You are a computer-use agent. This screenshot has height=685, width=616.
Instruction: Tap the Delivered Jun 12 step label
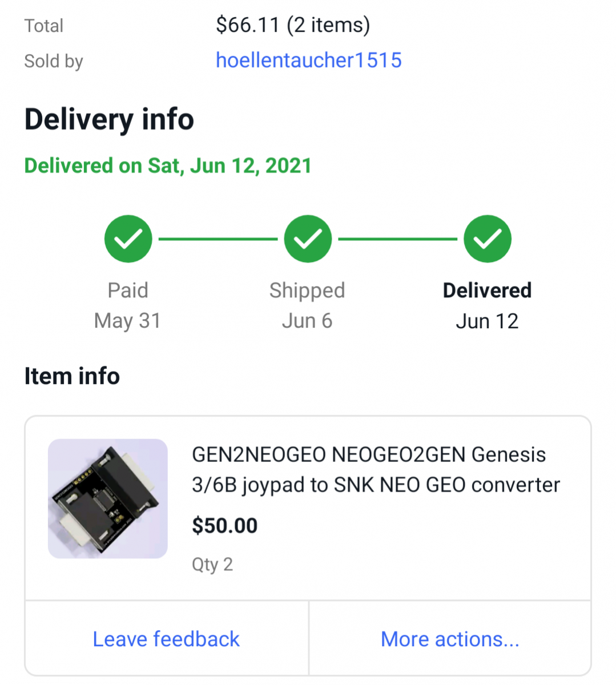coord(487,305)
